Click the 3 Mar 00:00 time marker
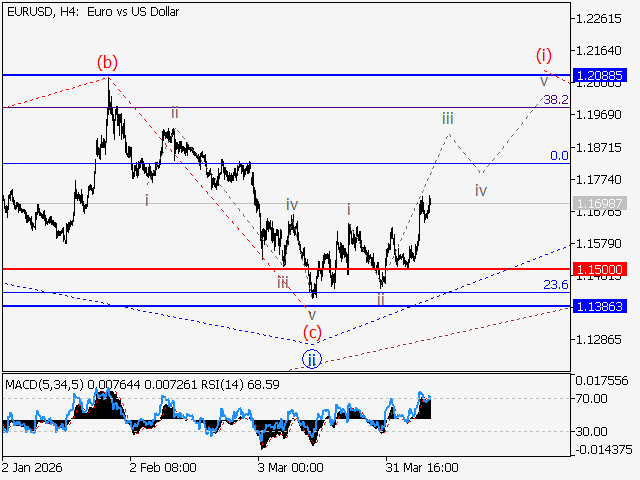Image resolution: width=640 pixels, height=480 pixels. click(290, 467)
